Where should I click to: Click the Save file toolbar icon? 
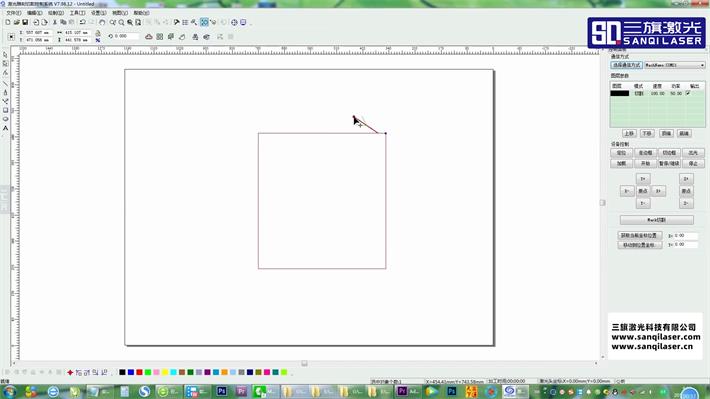(25, 22)
